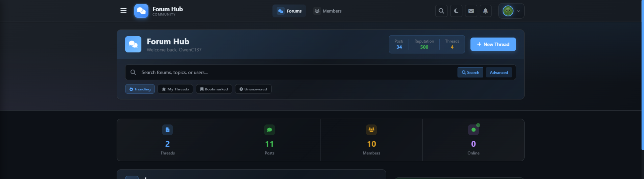Click the Online status icon
Screen dimensions: 644x179
tap(473, 130)
